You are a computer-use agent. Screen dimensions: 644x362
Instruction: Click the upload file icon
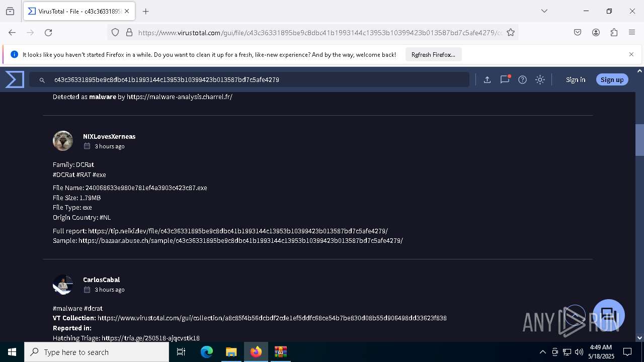click(487, 79)
